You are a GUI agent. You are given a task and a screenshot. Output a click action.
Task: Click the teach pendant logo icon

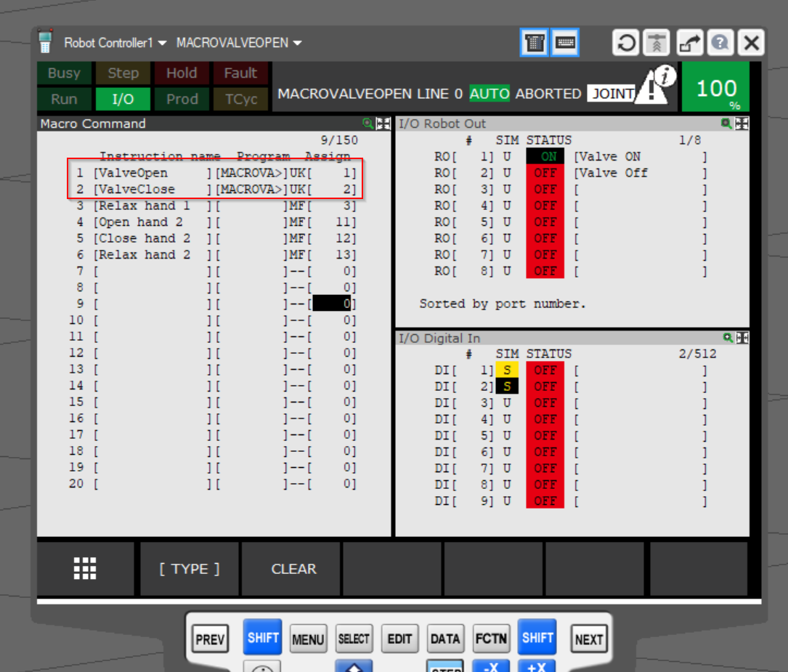pos(45,41)
